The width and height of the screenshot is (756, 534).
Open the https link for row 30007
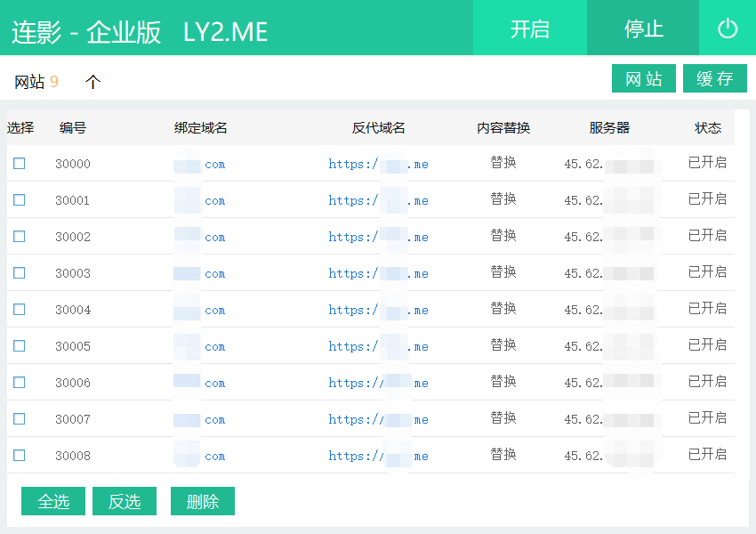[x=378, y=419]
